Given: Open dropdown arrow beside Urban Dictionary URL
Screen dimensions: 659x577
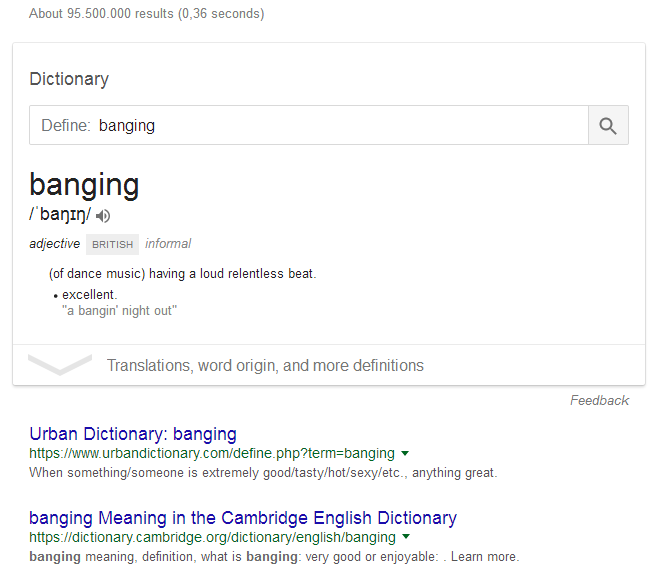Looking at the screenshot, I should (405, 453).
